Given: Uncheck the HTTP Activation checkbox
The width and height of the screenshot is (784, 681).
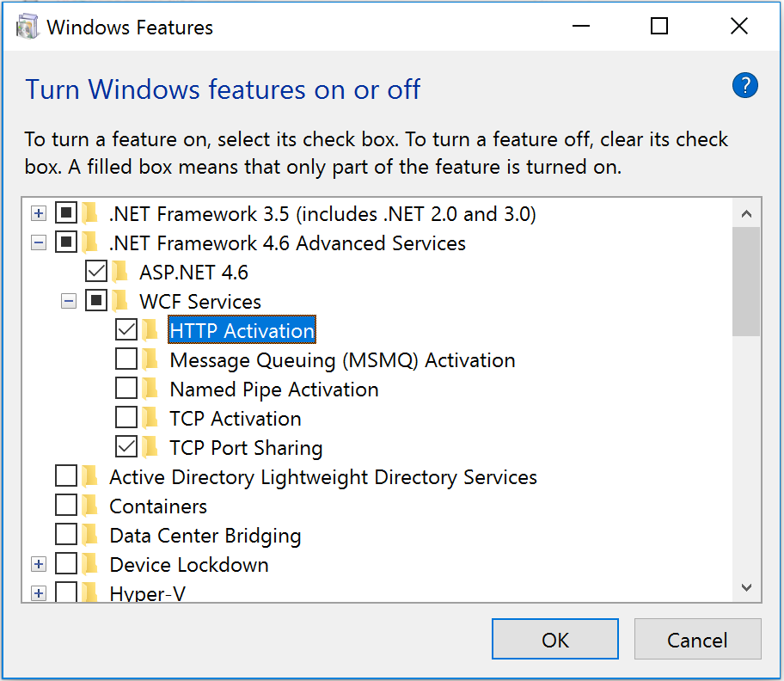Looking at the screenshot, I should click(x=126, y=330).
